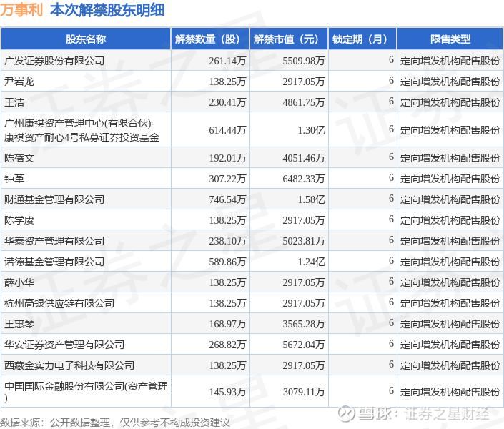
Task: Click the 锁定期（月） column header
Action: [362, 39]
